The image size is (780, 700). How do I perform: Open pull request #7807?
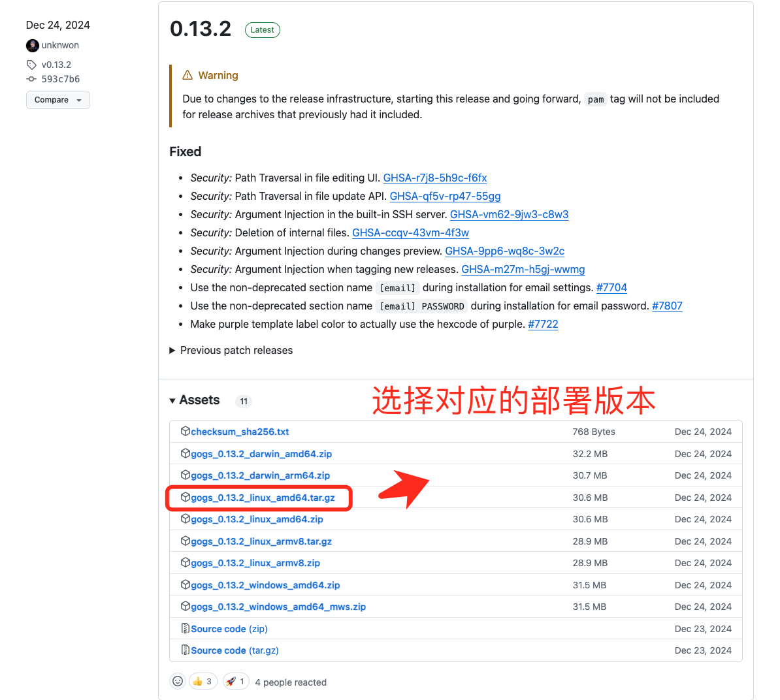pos(667,306)
